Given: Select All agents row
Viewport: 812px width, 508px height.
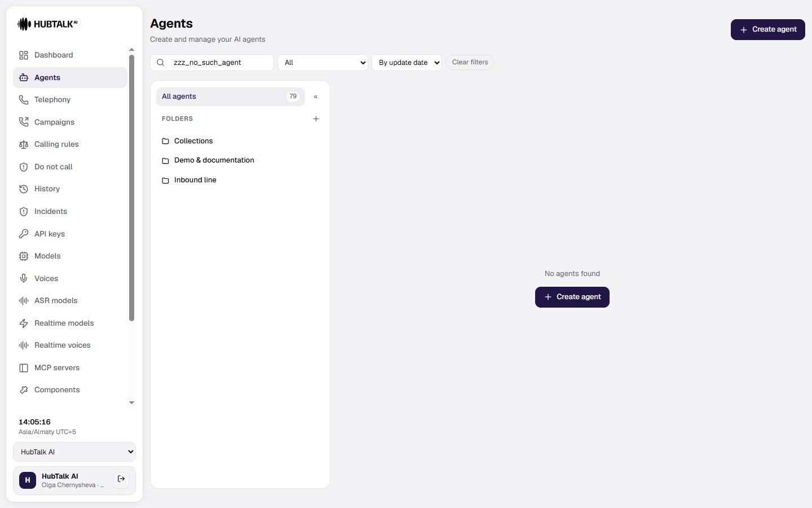Looking at the screenshot, I should point(230,97).
